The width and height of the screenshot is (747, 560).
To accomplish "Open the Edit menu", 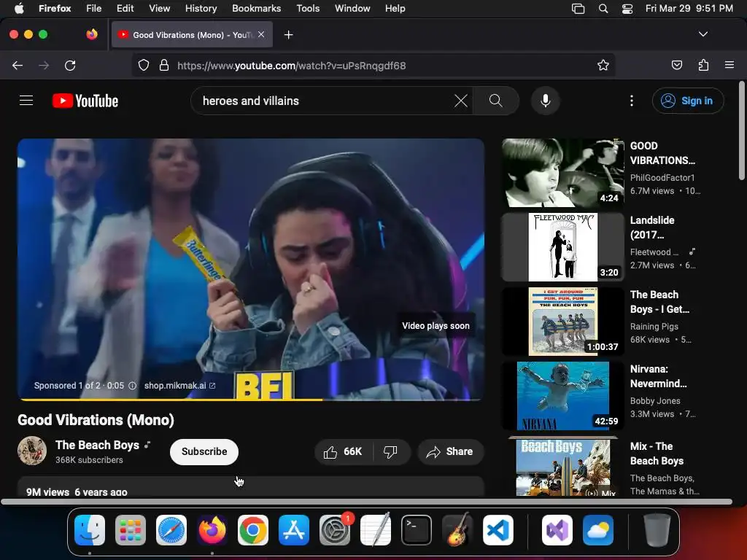I will [125, 8].
